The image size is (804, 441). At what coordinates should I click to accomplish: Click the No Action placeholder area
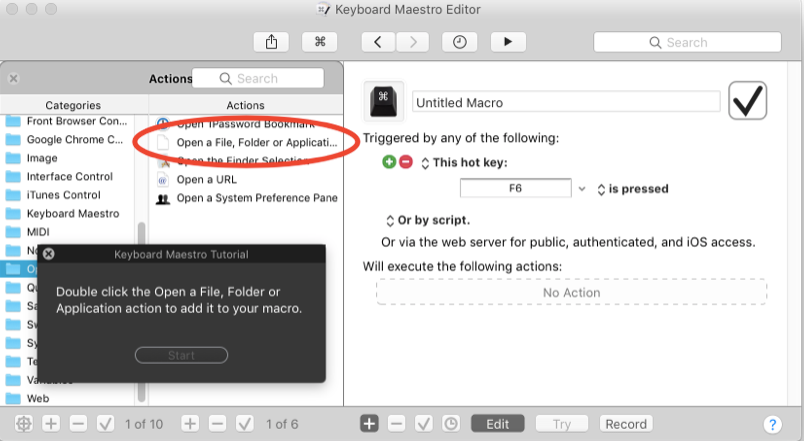pyautogui.click(x=571, y=292)
